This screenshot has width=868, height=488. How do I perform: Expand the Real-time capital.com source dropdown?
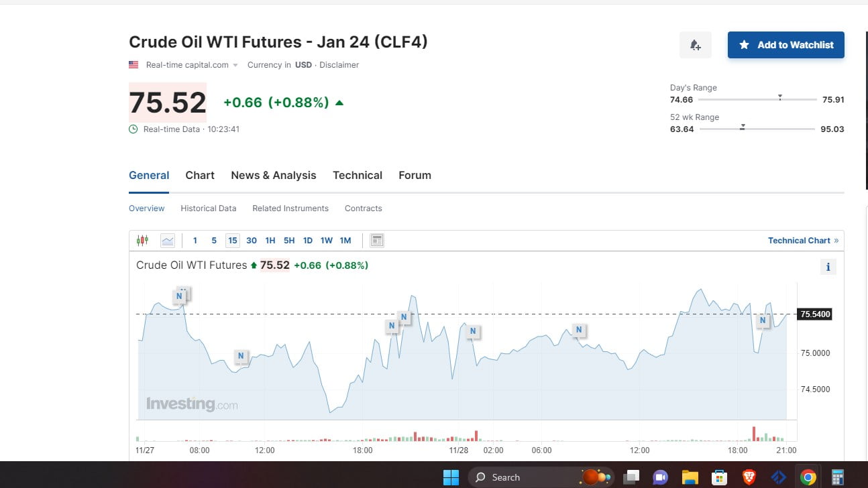[x=235, y=65]
